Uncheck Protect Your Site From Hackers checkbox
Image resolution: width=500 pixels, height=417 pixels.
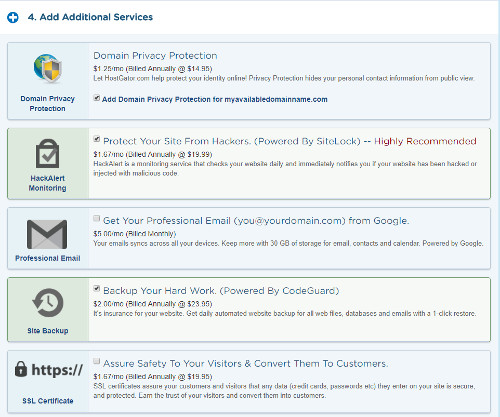tap(97, 139)
